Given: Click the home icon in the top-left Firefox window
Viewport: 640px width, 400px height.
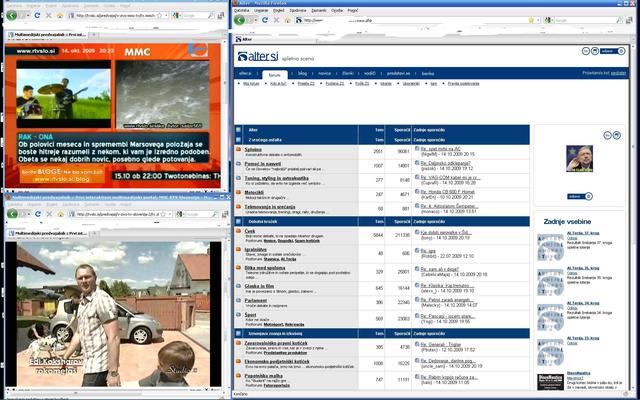Looking at the screenshot, I should coord(60,15).
